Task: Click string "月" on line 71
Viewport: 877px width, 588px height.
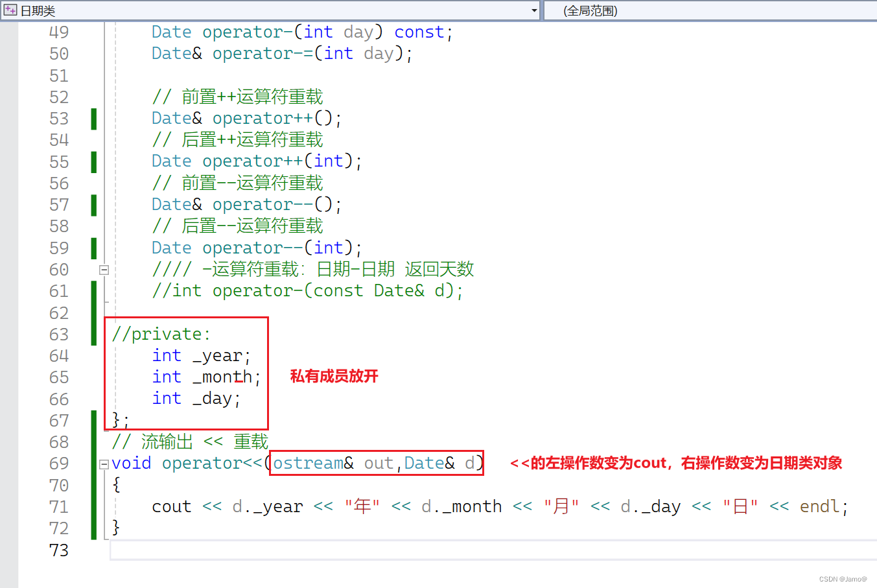Action: (561, 507)
